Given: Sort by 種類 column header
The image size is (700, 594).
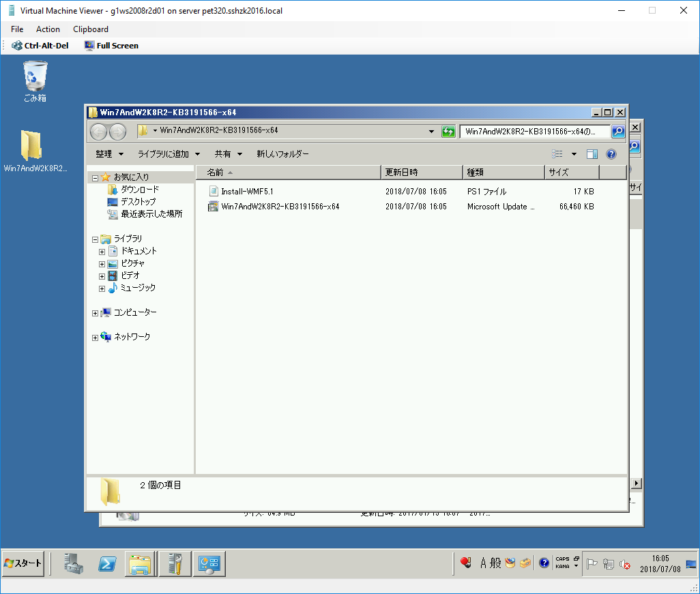Looking at the screenshot, I should click(x=504, y=173).
